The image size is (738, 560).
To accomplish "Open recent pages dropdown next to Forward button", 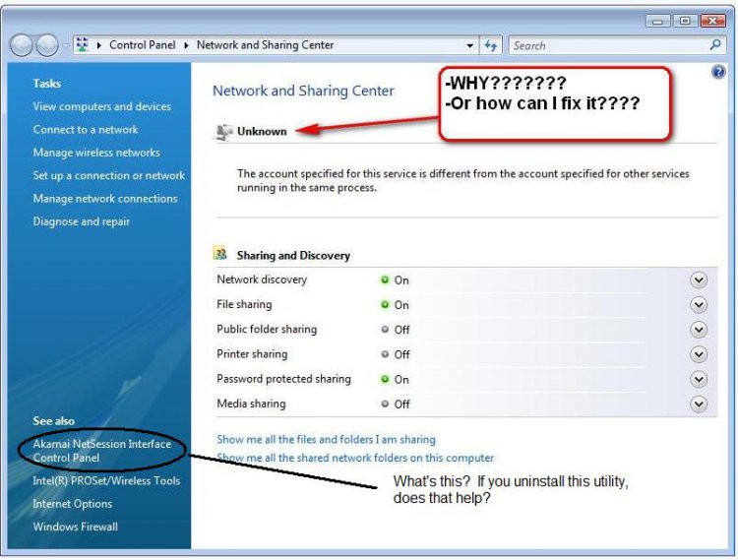I will click(x=65, y=45).
